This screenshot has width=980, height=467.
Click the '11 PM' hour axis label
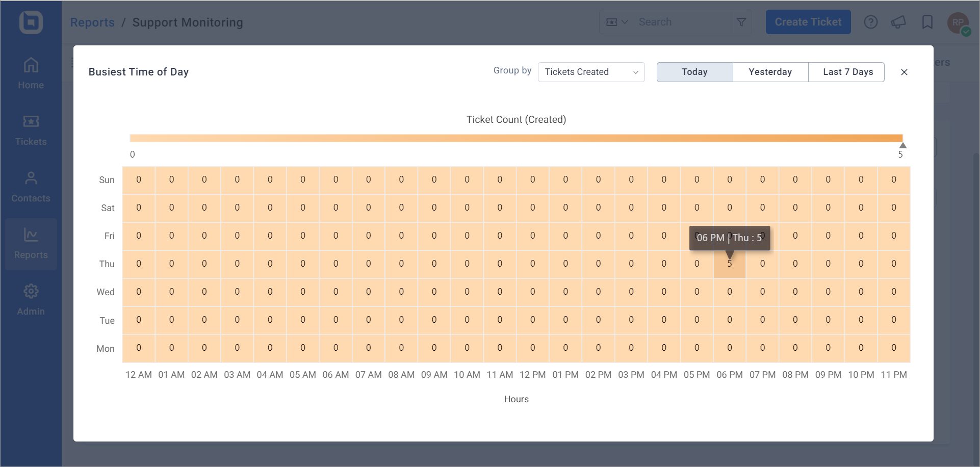(894, 375)
